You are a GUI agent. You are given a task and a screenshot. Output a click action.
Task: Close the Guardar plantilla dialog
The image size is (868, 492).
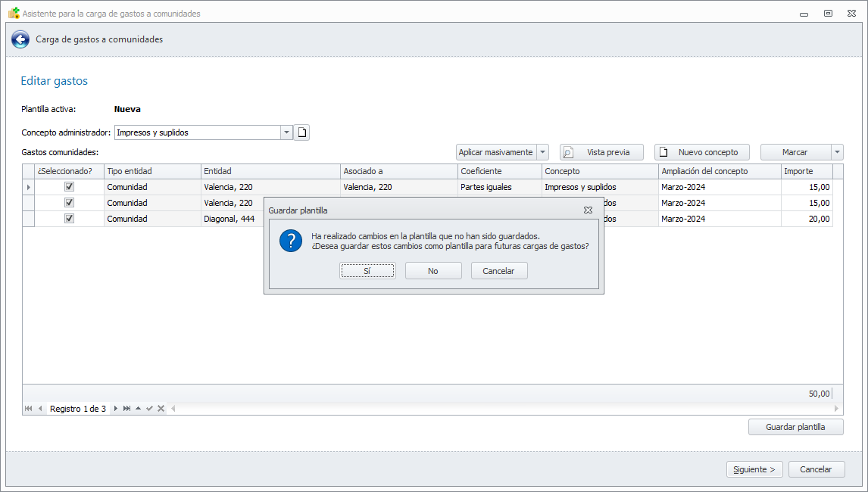pyautogui.click(x=588, y=210)
